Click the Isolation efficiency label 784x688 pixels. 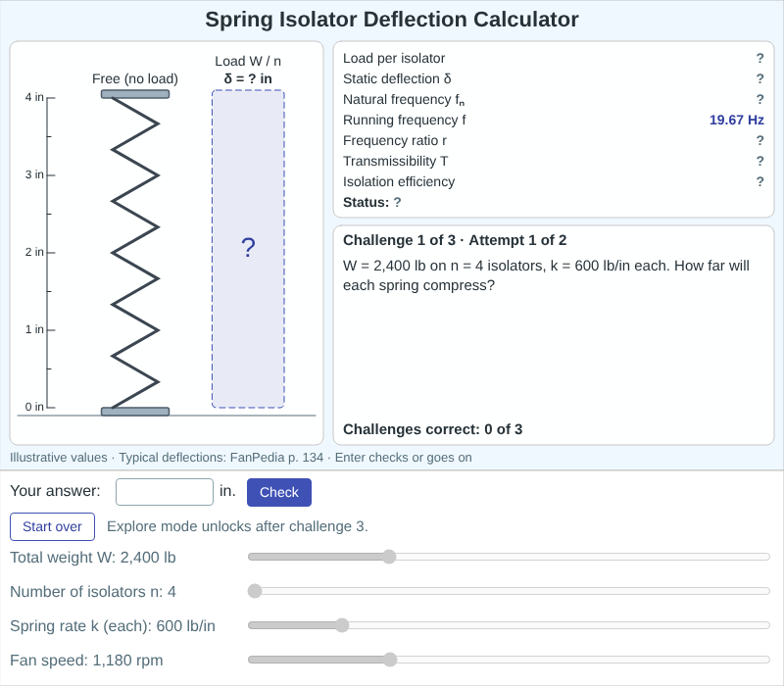tap(399, 181)
